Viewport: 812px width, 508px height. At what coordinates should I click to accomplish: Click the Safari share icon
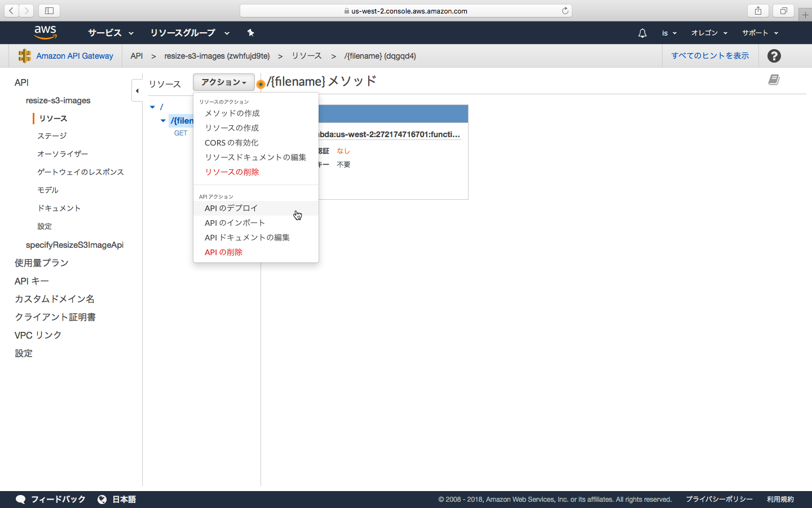758,11
